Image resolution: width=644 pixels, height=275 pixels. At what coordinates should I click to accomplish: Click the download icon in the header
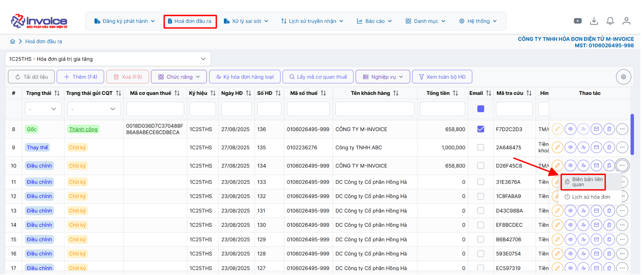(x=594, y=21)
